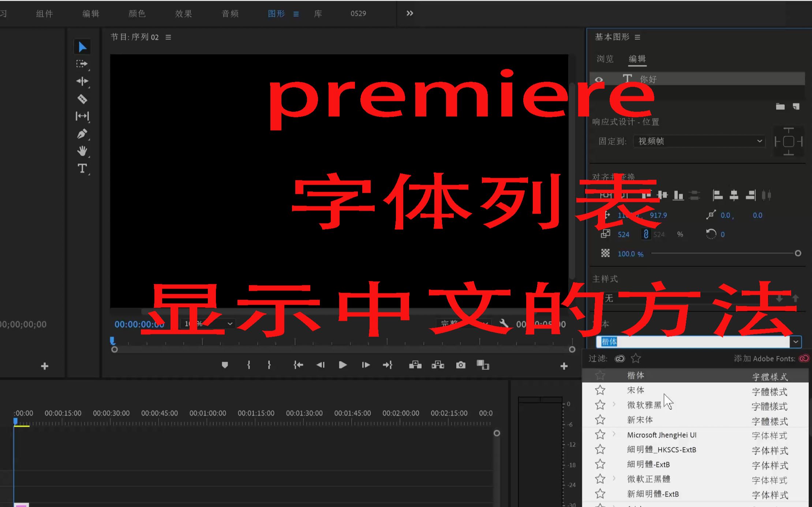Open the comparison view button

coord(483,365)
